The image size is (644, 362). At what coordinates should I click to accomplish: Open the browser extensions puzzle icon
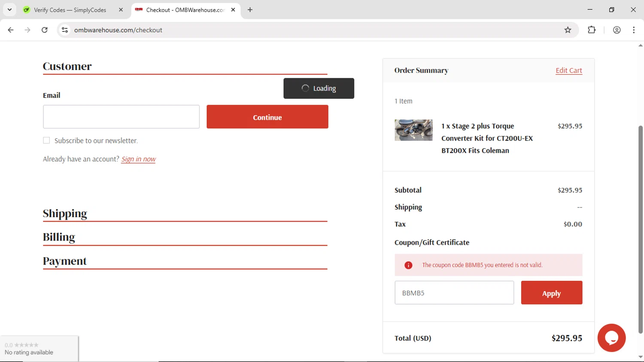coord(592,30)
